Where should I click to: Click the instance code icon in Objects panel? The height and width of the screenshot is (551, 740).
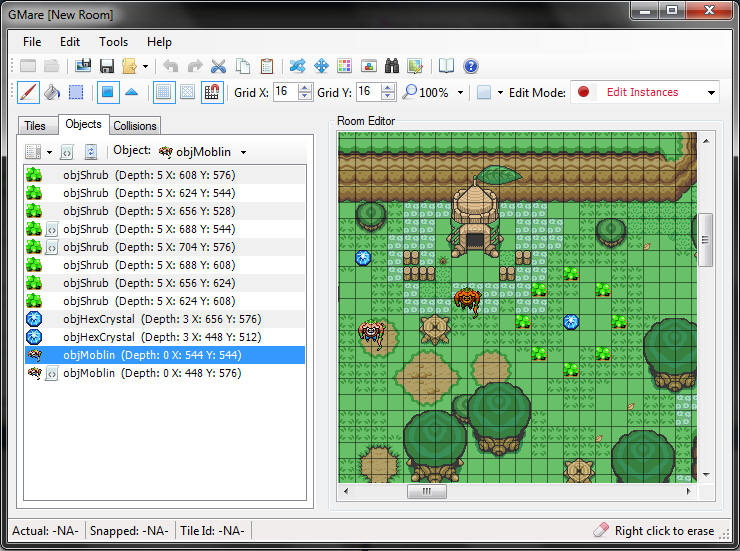click(66, 152)
